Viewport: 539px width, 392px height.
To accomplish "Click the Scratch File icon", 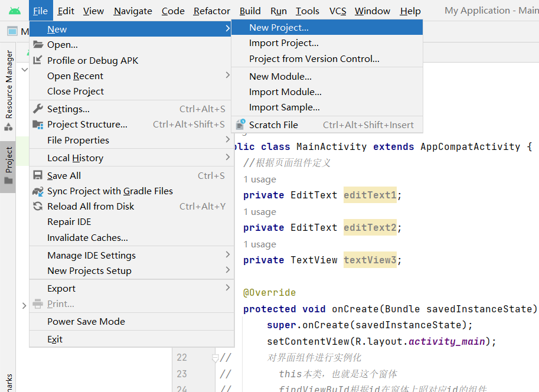I will point(240,125).
